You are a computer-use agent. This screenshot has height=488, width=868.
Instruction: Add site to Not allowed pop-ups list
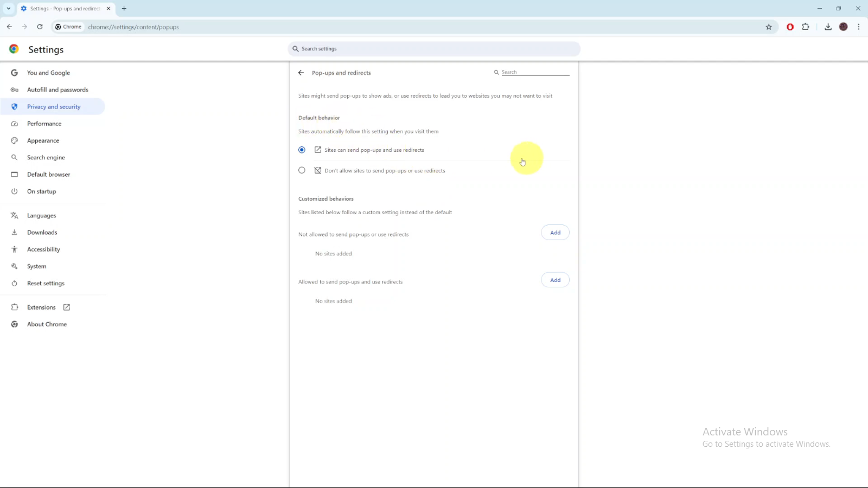555,233
